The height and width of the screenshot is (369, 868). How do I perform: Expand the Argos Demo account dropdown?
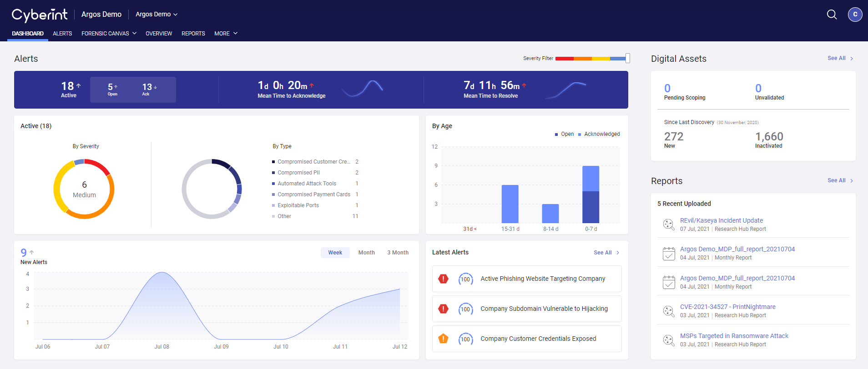coord(156,15)
